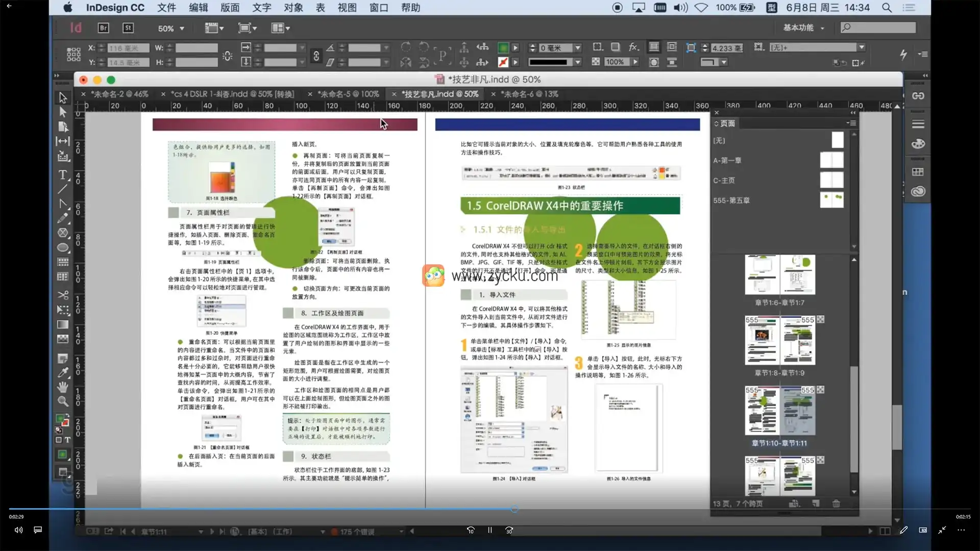Select the 555-第五章 master page
The image size is (980, 551).
(731, 201)
